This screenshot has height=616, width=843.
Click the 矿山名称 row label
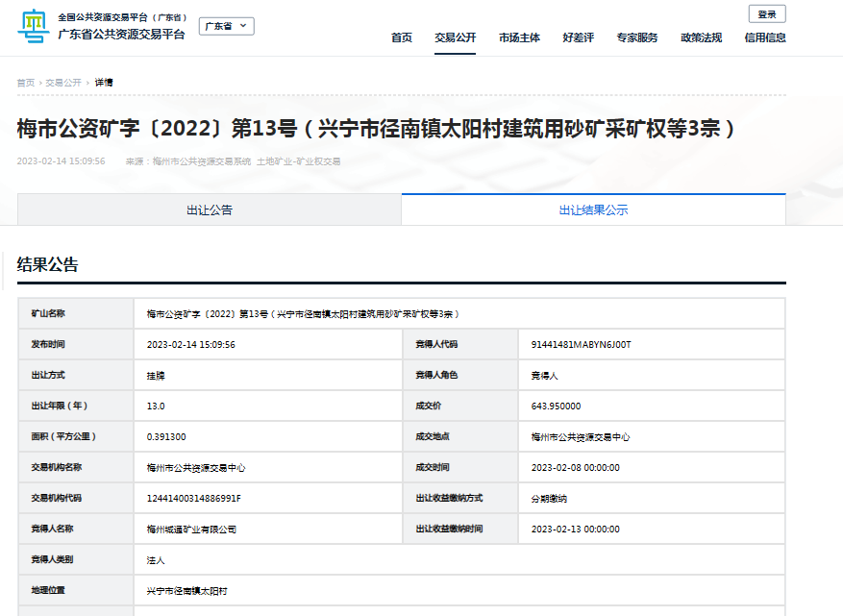pyautogui.click(x=48, y=313)
